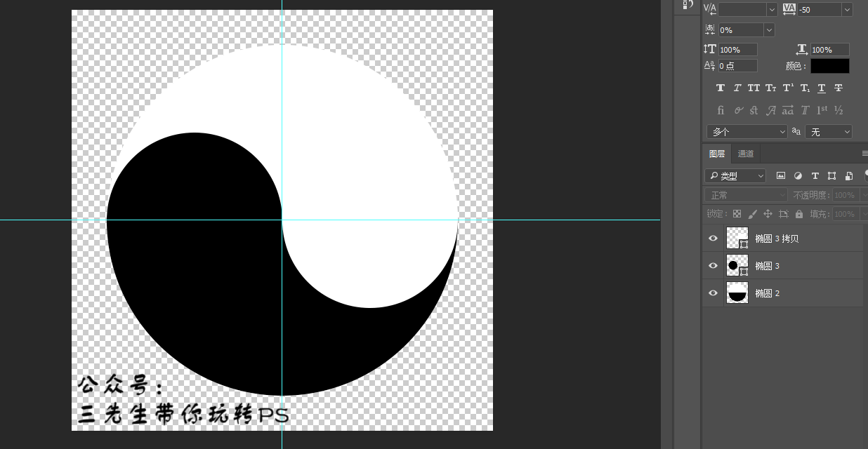Screen dimensions: 868x449
Task: Click the vertical scale 100% field
Action: point(737,50)
